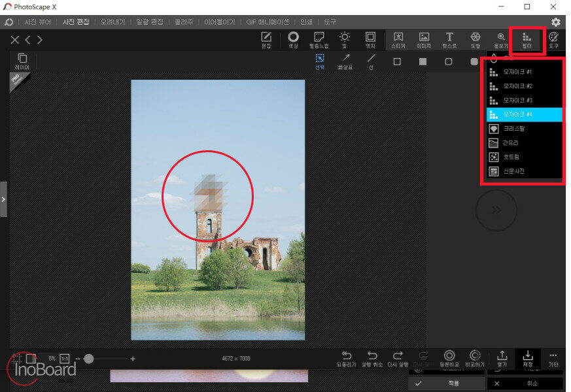Click the image dimensions 4672 x 7008
The height and width of the screenshot is (392, 571).
(x=236, y=359)
